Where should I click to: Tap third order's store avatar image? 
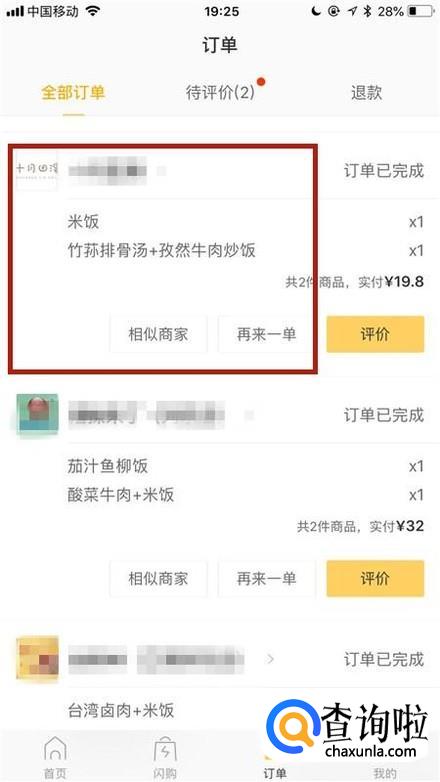coord(37,659)
